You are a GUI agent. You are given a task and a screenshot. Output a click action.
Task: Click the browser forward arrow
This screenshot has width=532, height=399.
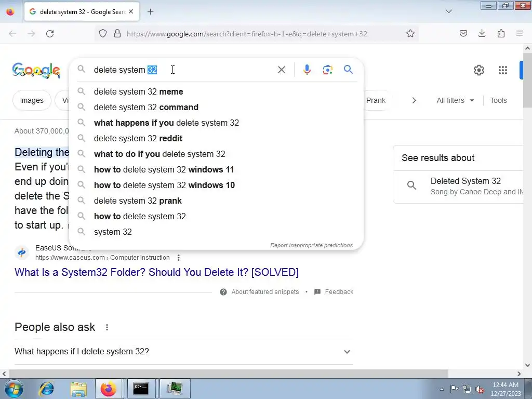pyautogui.click(x=31, y=34)
